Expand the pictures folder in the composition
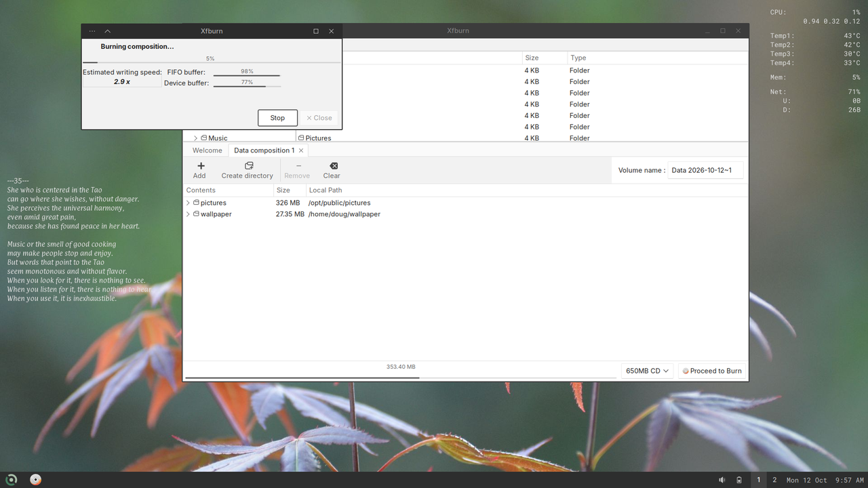The width and height of the screenshot is (868, 488). coord(188,203)
